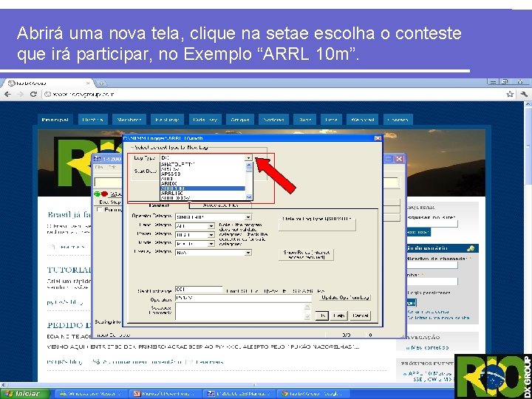Cancel the contest selection dialog

[x=360, y=316]
